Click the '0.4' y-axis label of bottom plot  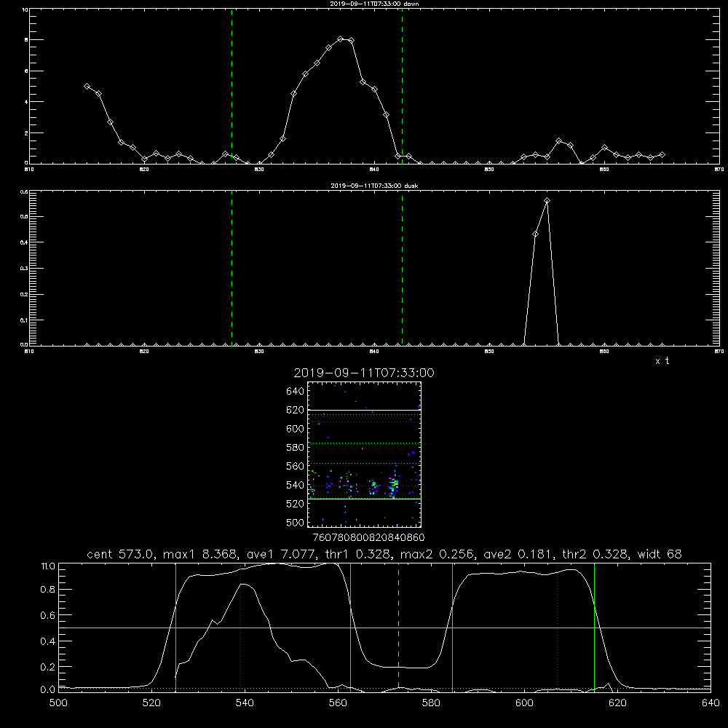[x=48, y=641]
